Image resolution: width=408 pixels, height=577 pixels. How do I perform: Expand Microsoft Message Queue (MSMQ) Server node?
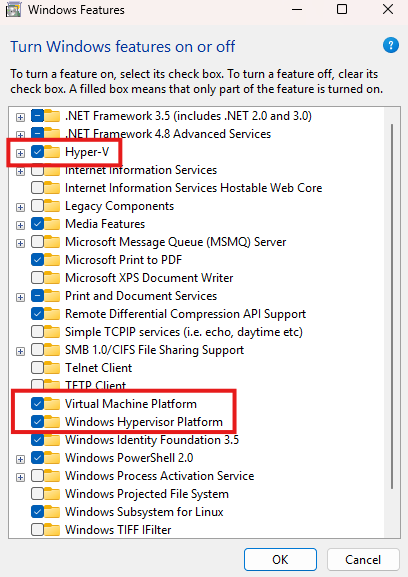(20, 243)
